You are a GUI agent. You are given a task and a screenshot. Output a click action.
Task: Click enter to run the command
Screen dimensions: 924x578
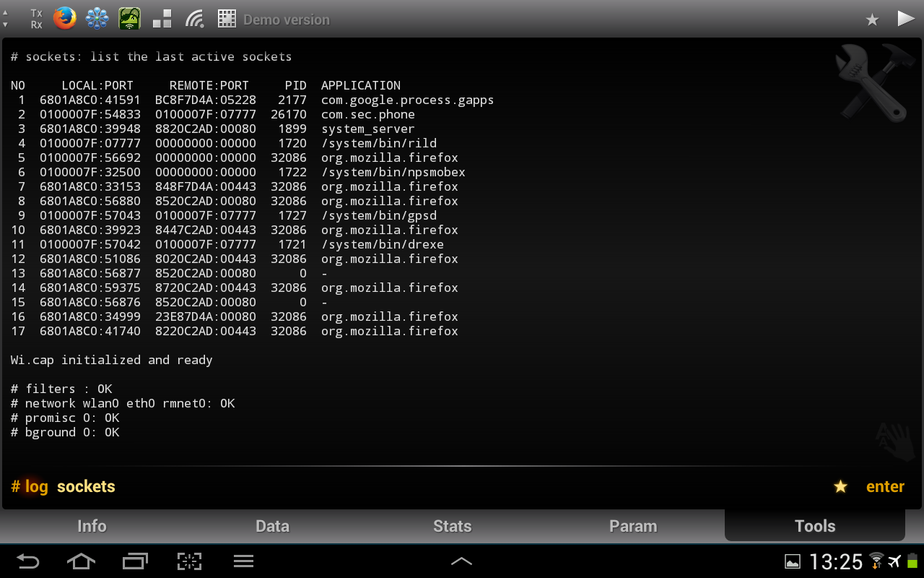point(885,487)
